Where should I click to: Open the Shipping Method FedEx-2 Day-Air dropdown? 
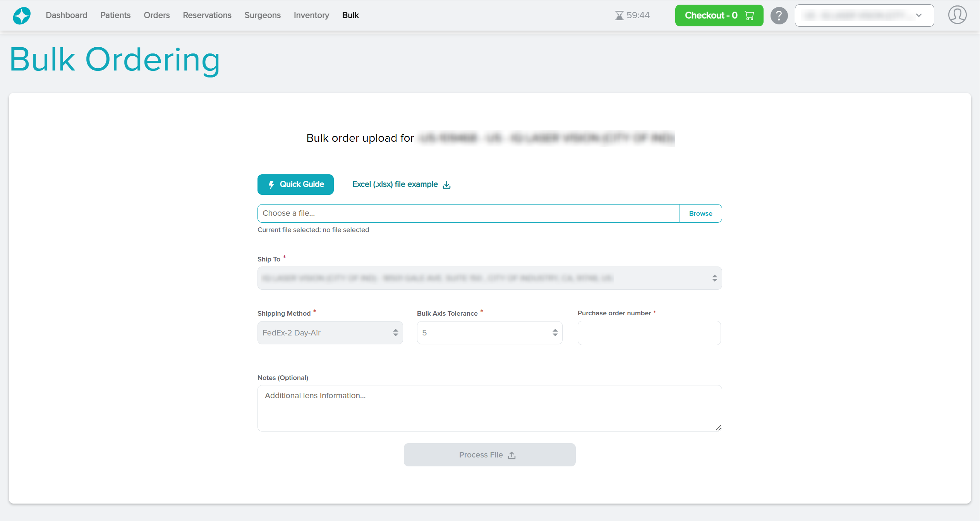330,333
